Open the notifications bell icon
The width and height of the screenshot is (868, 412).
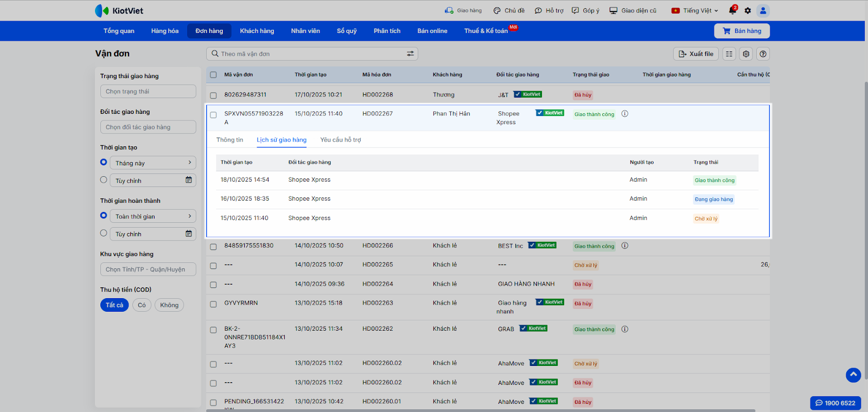pyautogui.click(x=732, y=10)
